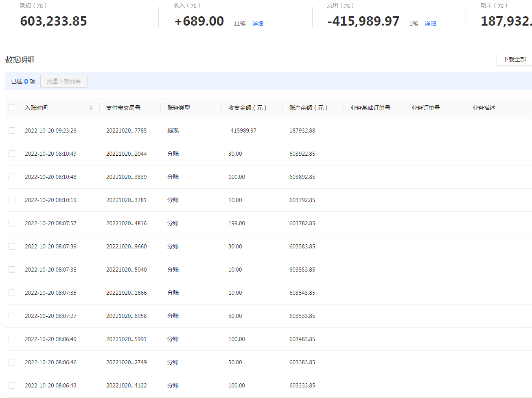
Task: Tick the select-all checkbox in table header
Action: click(12, 108)
